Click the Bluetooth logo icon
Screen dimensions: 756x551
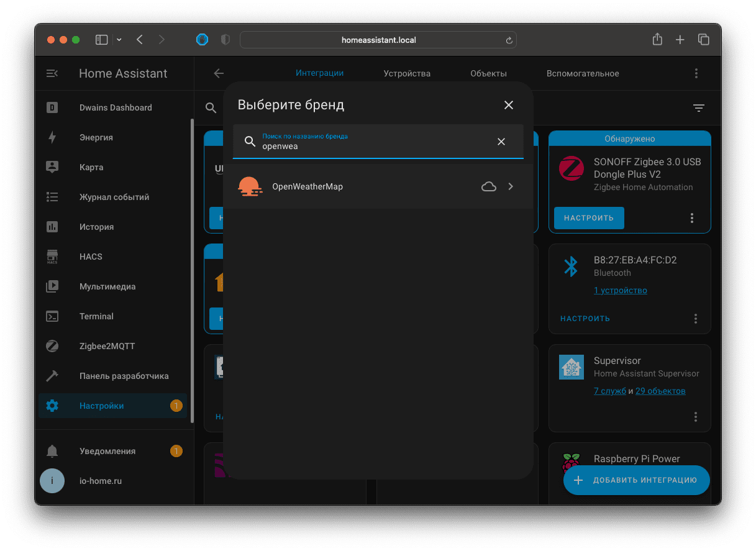point(571,266)
